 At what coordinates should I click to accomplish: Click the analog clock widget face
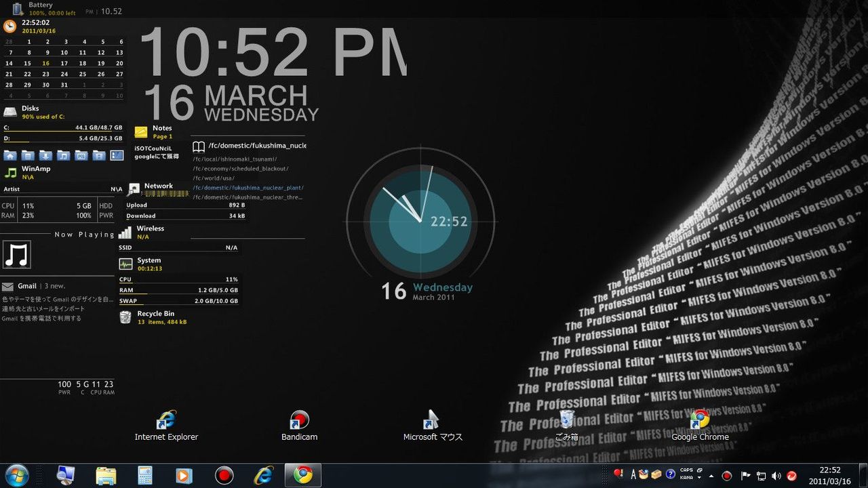(420, 221)
